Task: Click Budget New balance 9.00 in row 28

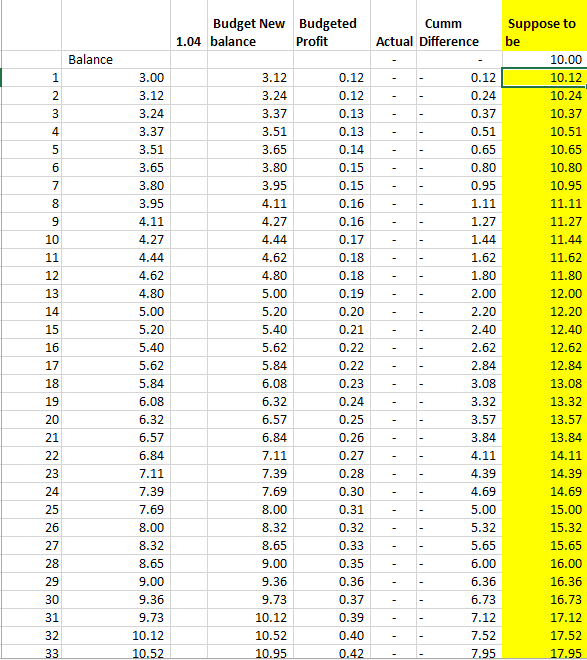Action: pos(250,564)
